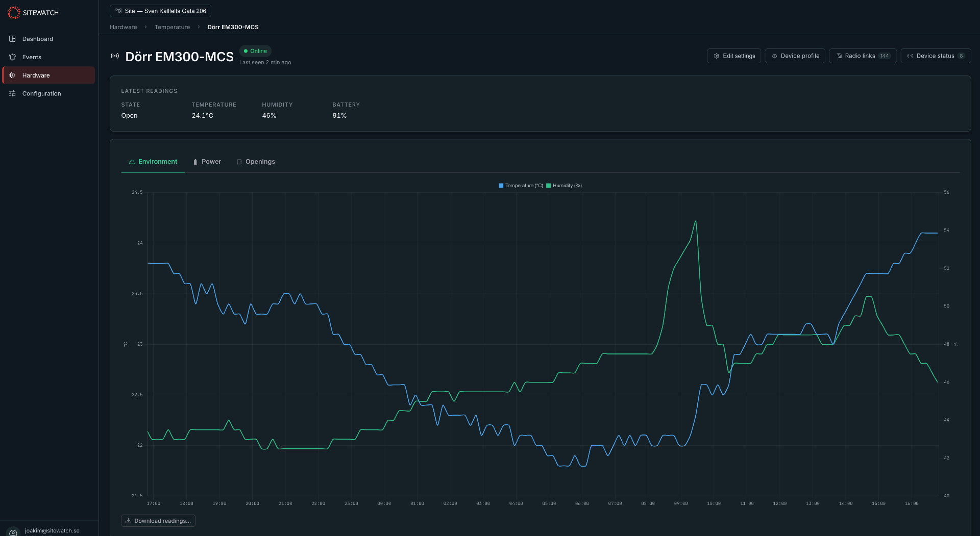Open Events in the sidebar
980x536 pixels.
tap(48, 57)
